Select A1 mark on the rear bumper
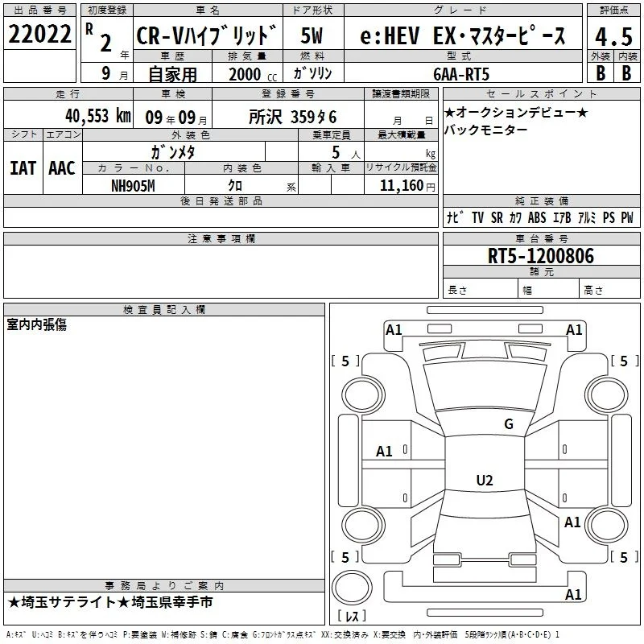Screen dimensions: 644x644 click(x=573, y=594)
